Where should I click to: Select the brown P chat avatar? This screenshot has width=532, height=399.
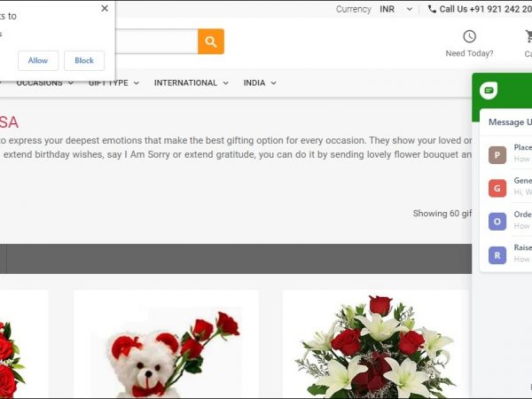497,155
